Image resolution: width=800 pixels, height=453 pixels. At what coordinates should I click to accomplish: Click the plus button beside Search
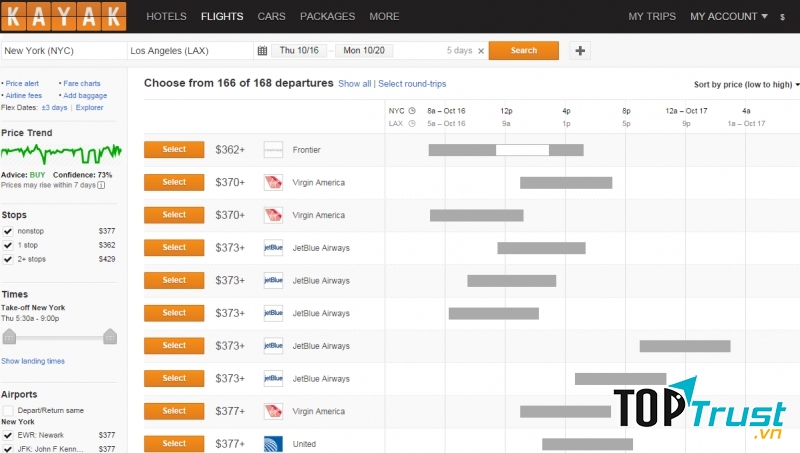pyautogui.click(x=581, y=51)
